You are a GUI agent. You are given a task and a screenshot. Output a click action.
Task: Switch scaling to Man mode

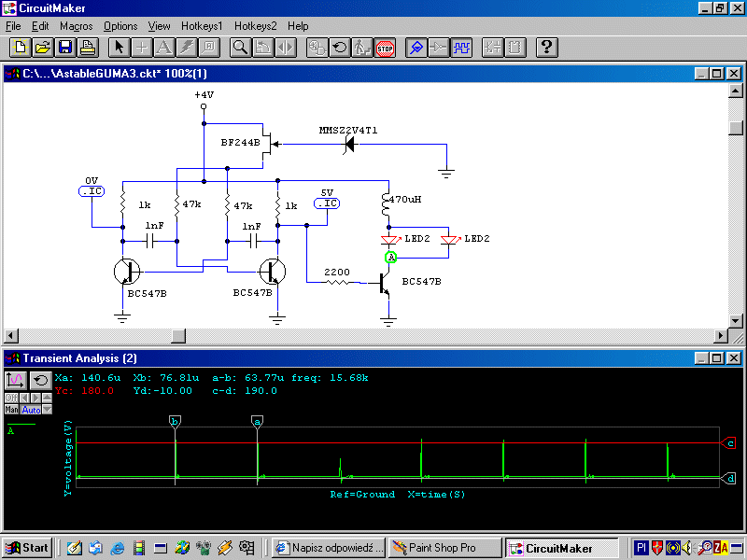click(x=12, y=410)
